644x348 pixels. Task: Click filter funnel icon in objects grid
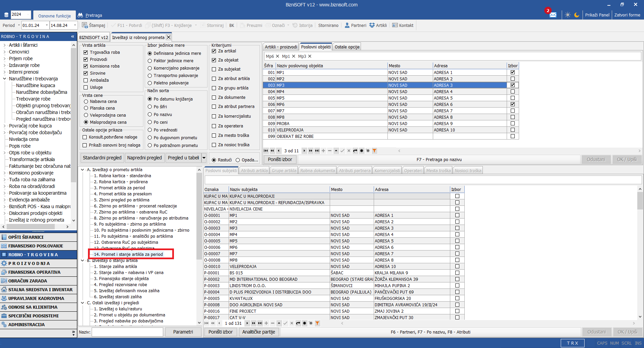pos(374,151)
